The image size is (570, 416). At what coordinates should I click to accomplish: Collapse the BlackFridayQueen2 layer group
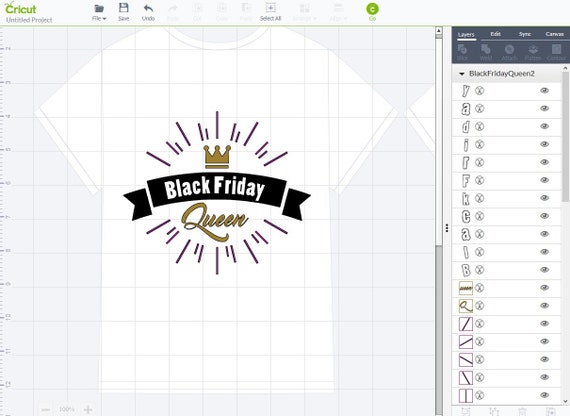coord(462,74)
